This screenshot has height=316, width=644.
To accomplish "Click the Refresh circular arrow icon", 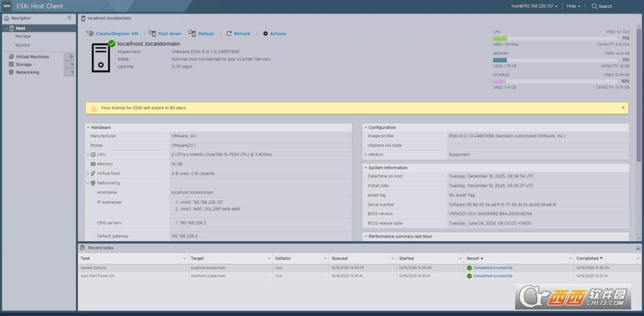I will (x=229, y=34).
